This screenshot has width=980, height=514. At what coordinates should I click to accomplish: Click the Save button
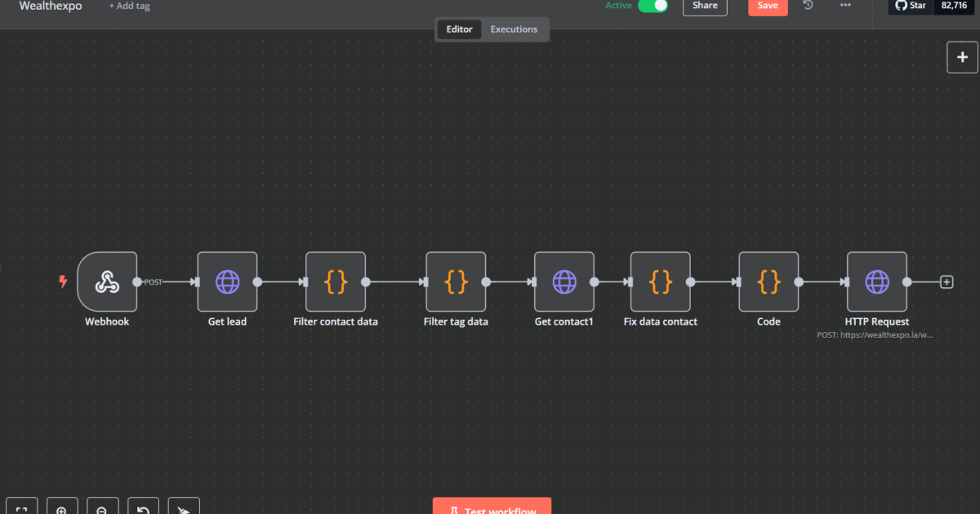pyautogui.click(x=768, y=7)
